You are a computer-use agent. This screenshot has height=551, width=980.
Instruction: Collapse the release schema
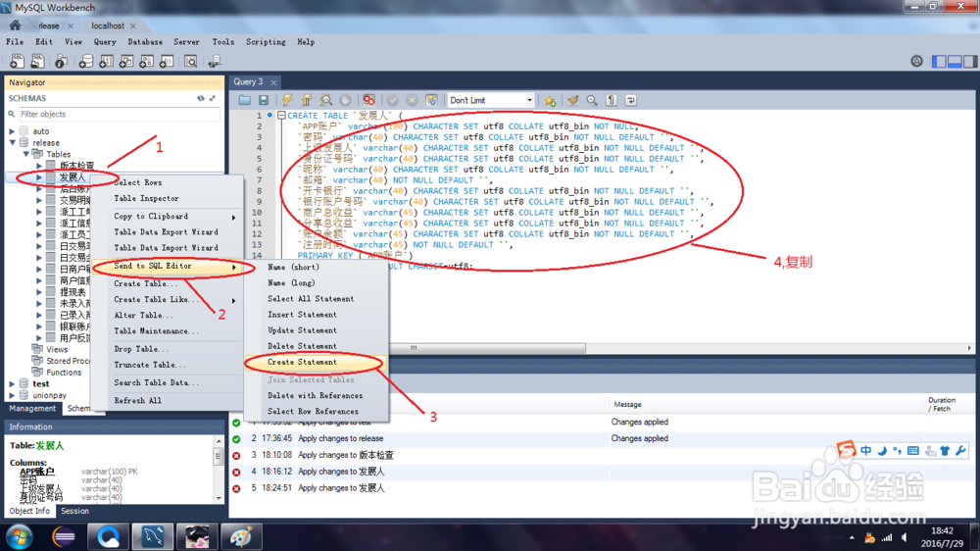[12, 142]
